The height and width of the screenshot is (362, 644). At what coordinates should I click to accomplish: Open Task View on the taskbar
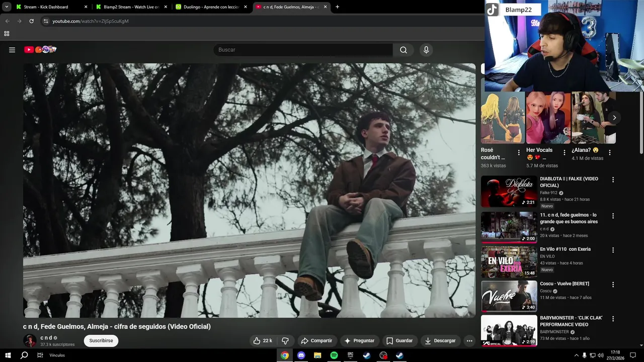[40, 355]
